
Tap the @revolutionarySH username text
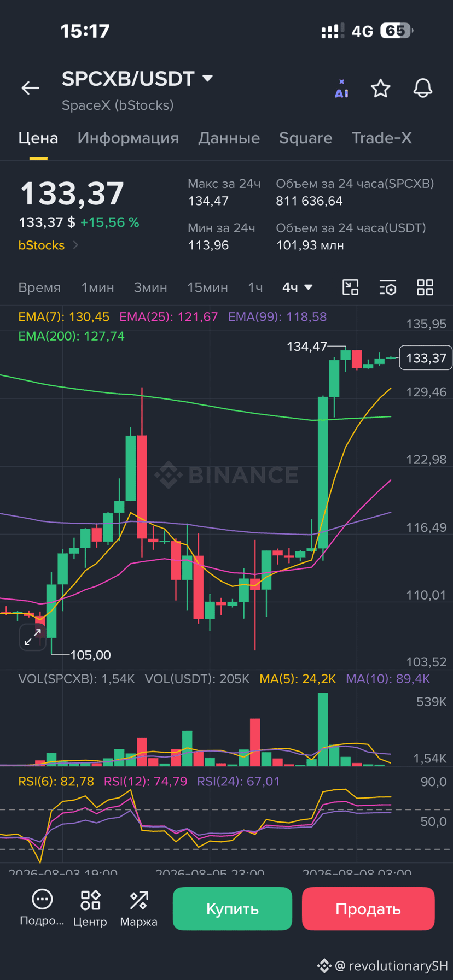pyautogui.click(x=392, y=966)
